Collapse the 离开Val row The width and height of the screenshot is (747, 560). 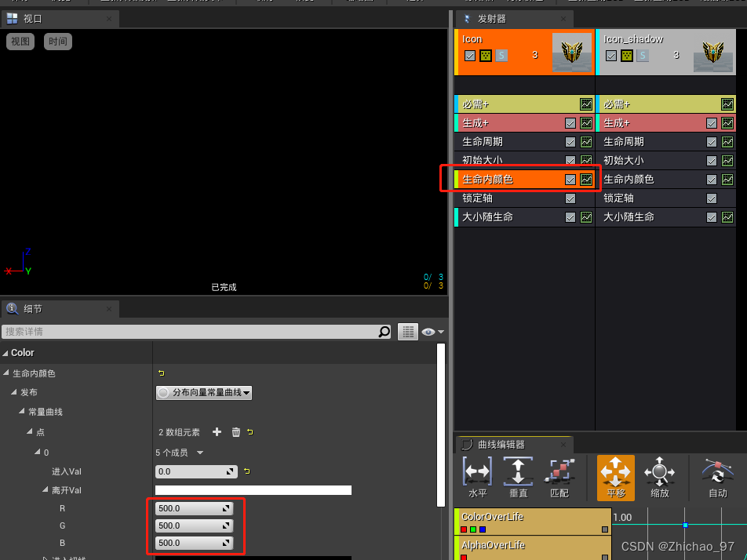click(x=46, y=489)
